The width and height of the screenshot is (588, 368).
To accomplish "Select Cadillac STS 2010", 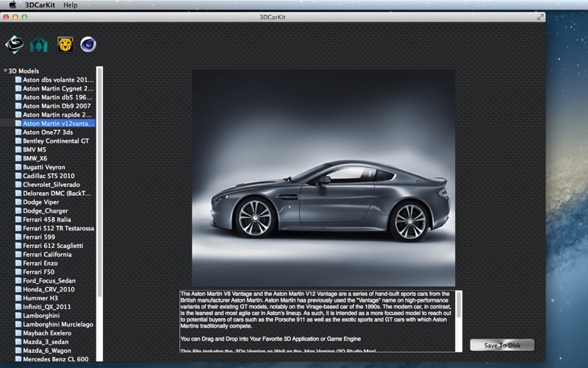I will (x=49, y=176).
